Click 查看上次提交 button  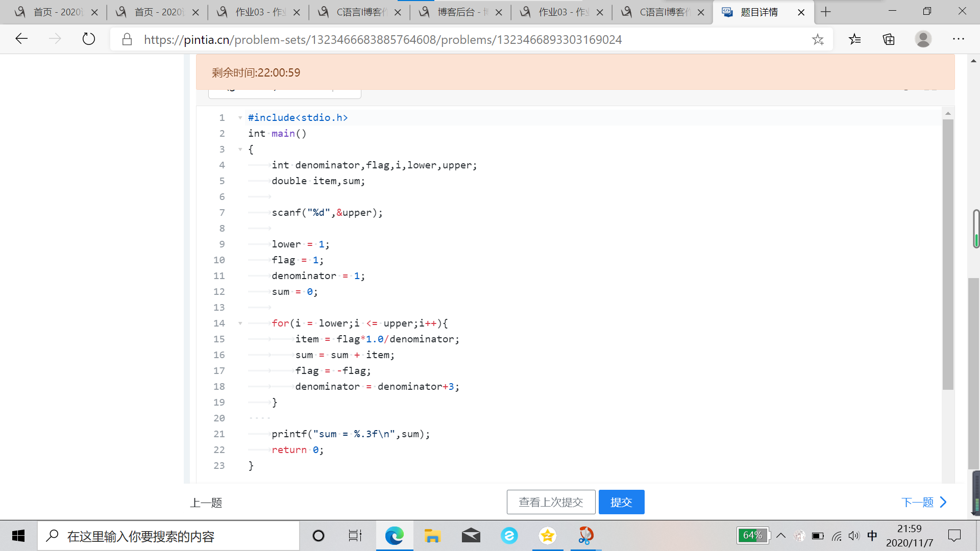(551, 502)
